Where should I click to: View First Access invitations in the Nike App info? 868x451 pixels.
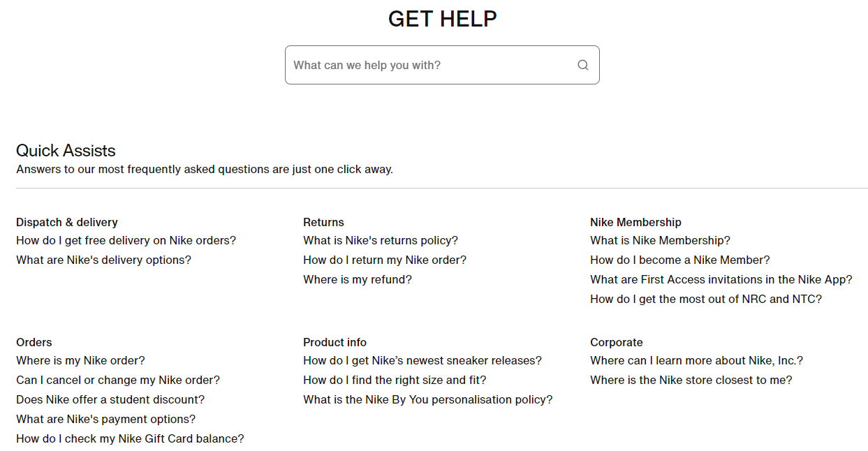coord(721,279)
